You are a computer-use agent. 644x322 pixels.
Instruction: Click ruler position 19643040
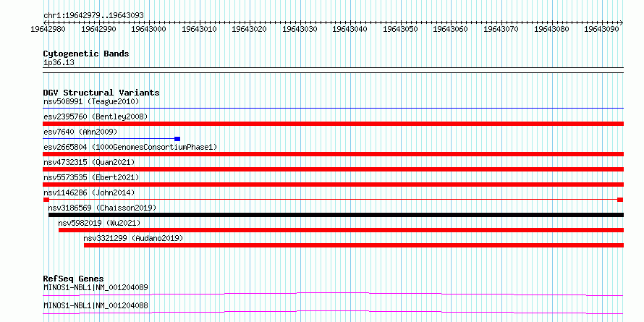tap(350, 29)
